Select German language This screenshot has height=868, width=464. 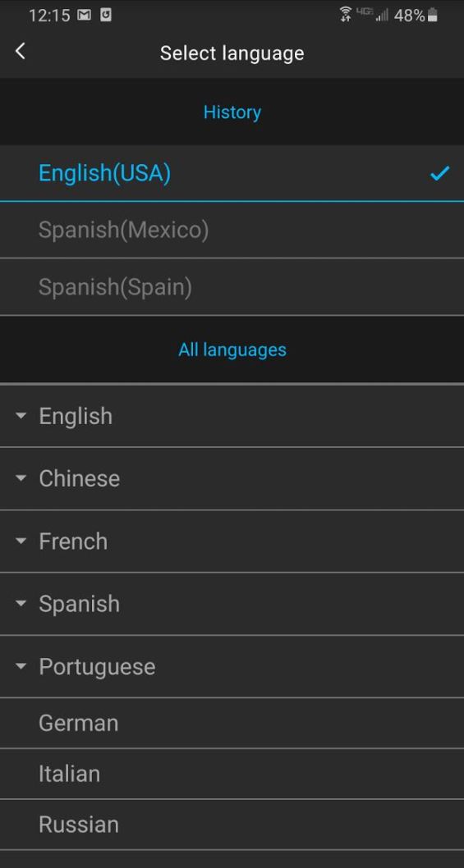[232, 723]
